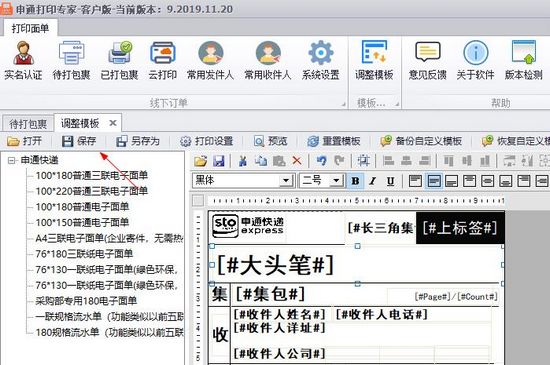This screenshot has height=365, width=550.
Task: Delete element with red X icon
Action: [x=297, y=161]
